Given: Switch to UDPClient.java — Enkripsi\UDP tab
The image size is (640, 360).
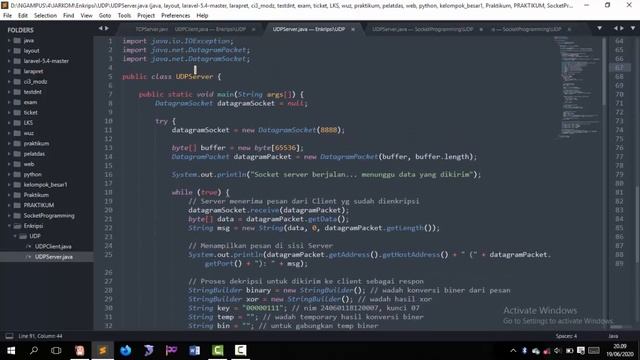Looking at the screenshot, I should [x=210, y=29].
